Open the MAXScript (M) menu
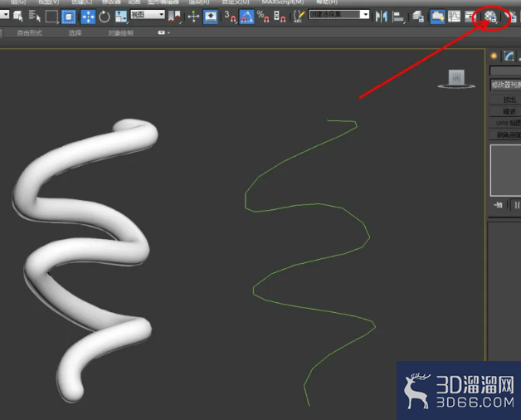 (x=283, y=2)
